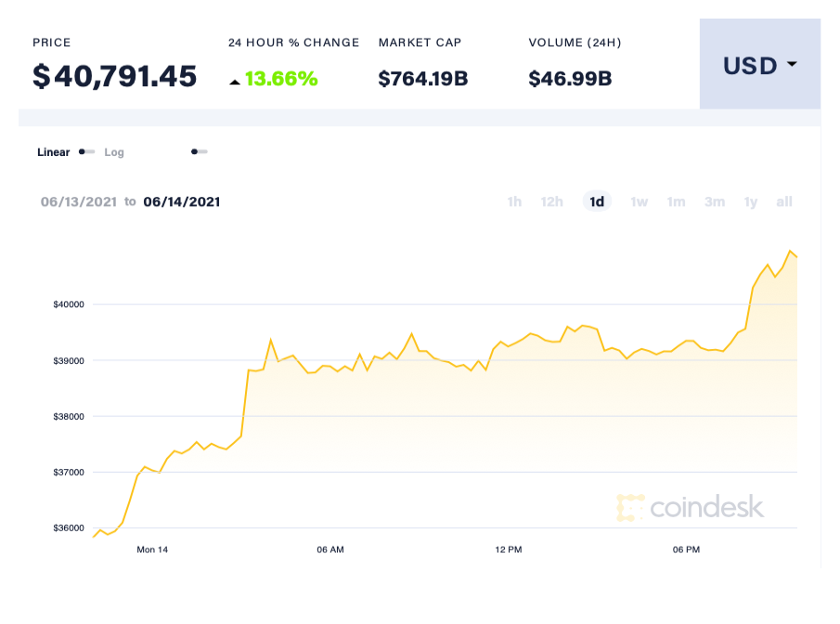Click the active 1d range button
Viewport: 840px width, 624px height.
597,201
